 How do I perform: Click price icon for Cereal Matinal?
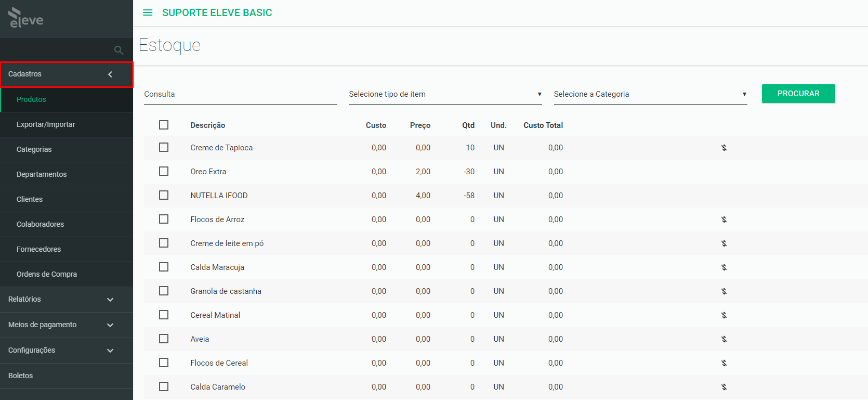(x=724, y=315)
